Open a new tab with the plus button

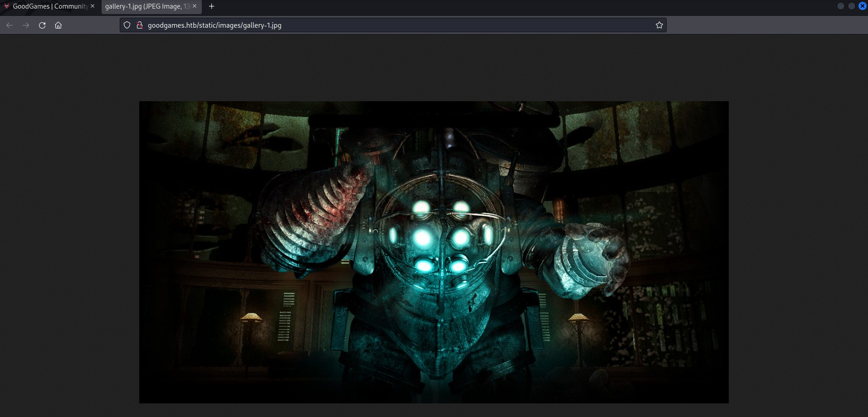tap(211, 6)
